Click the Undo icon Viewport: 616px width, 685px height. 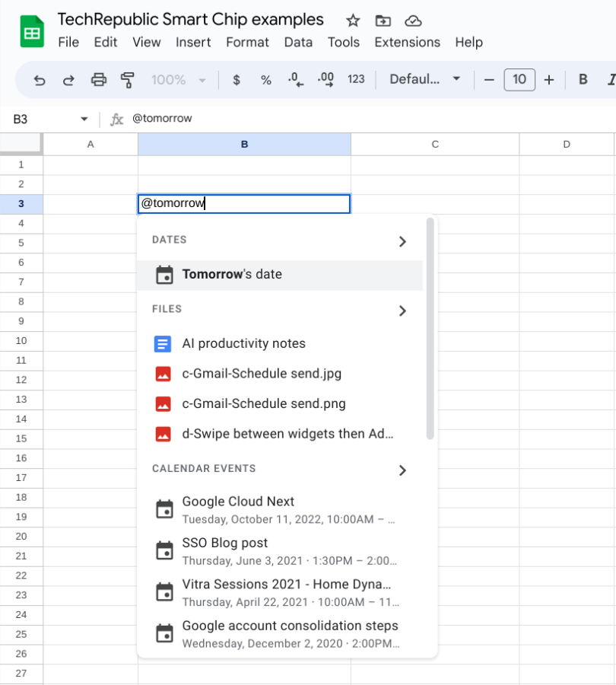39,78
